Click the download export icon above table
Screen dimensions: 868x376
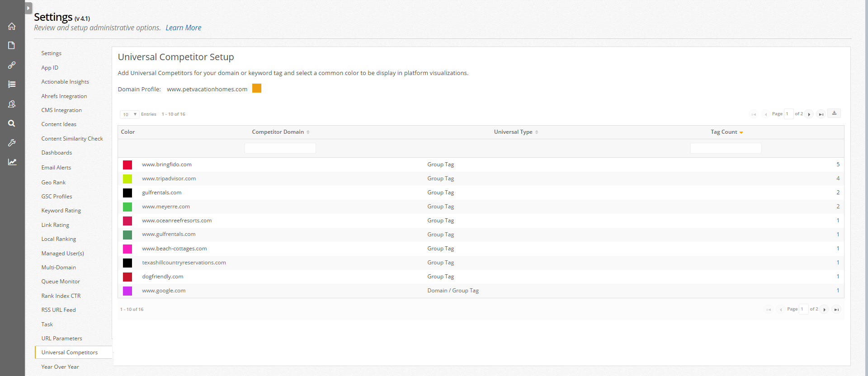834,113
